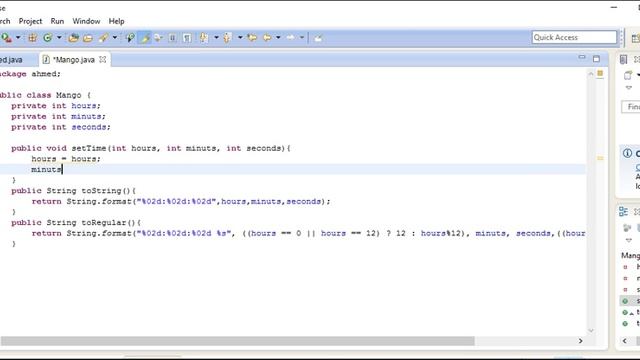Click 'Mango' in the class declaration
Image resolution: width=640 pixels, height=360 pixels.
69,95
